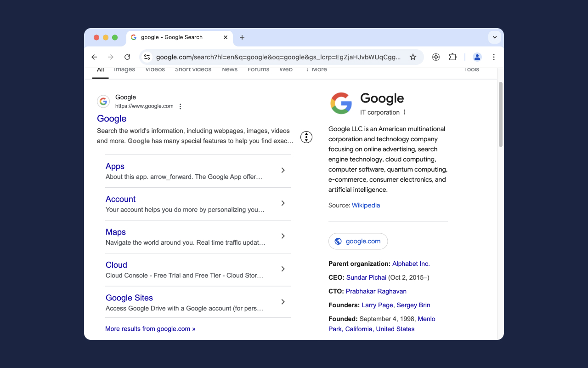
Task: Click the browser forward arrow
Action: pos(111,57)
